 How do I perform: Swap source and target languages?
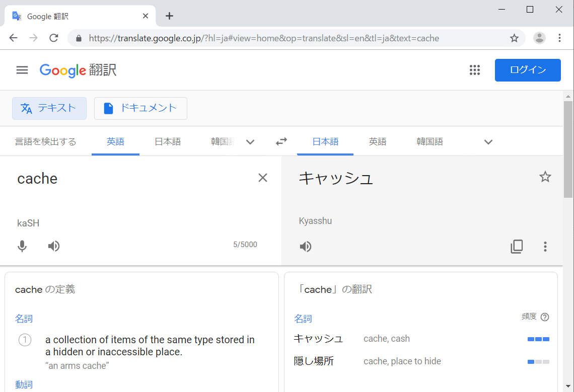point(281,141)
